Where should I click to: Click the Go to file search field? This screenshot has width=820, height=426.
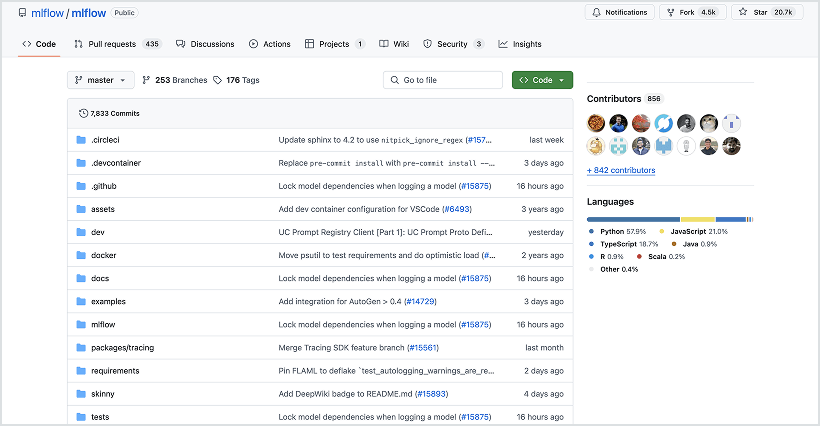[x=443, y=80]
